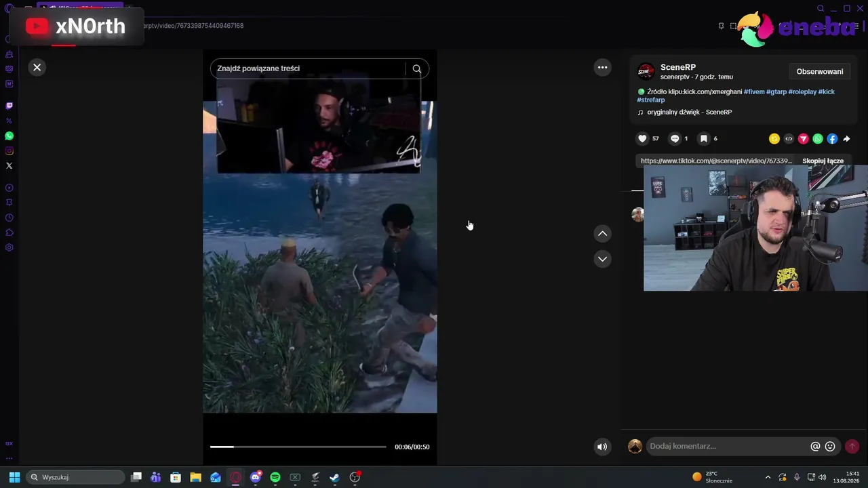
Task: Open the #roleplay hashtag
Action: [x=802, y=92]
